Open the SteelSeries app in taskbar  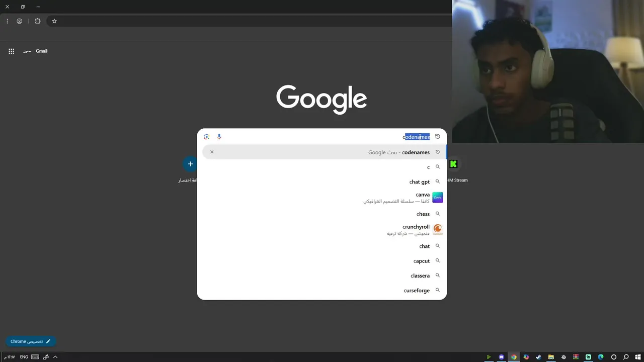(563, 357)
